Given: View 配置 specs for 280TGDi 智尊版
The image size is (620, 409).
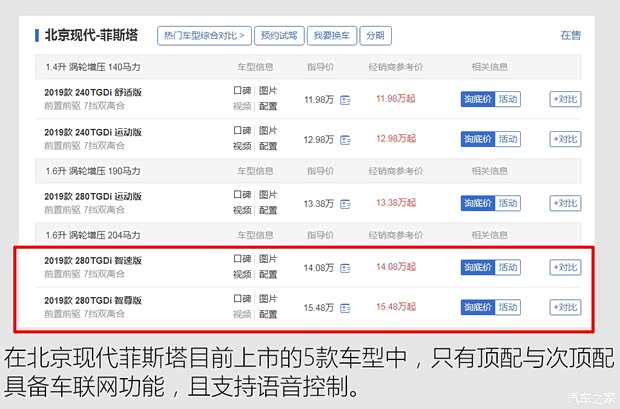Looking at the screenshot, I should pos(268,314).
